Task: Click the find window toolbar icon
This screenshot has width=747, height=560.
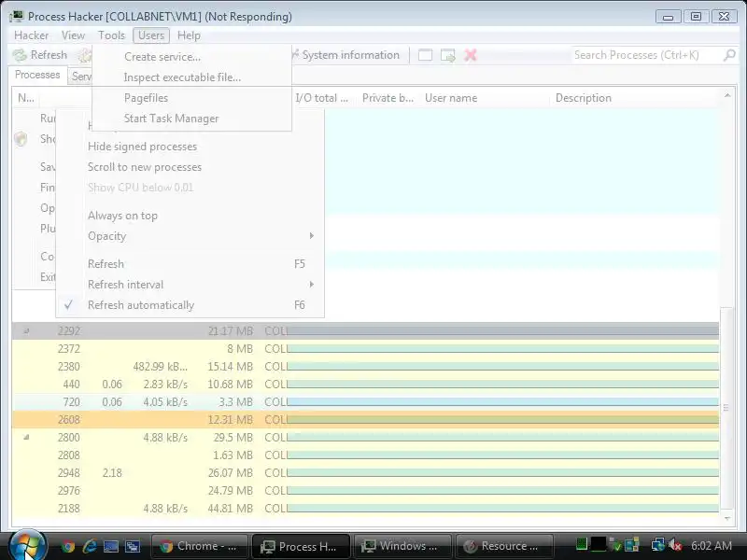Action: [426, 55]
